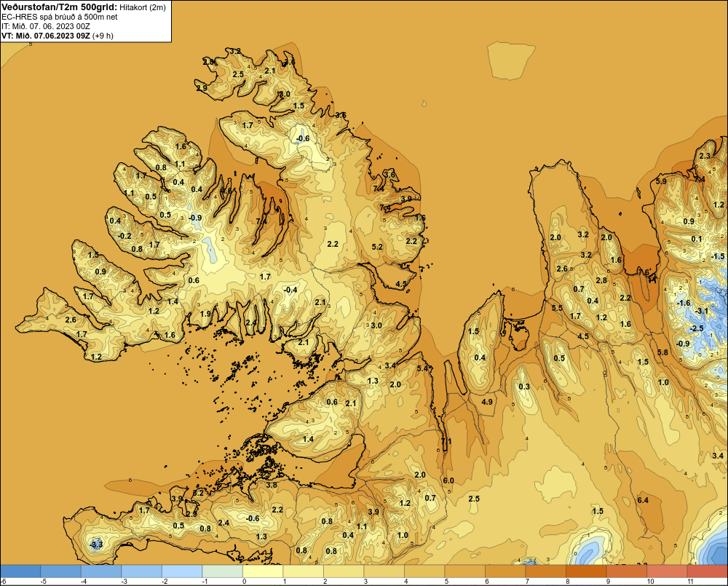Select the 5.5 temperature value
Screen dimensions: 728x586
[557, 307]
